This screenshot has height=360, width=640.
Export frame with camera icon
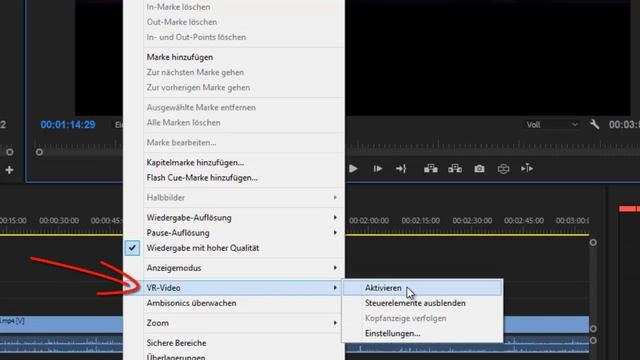pos(479,169)
